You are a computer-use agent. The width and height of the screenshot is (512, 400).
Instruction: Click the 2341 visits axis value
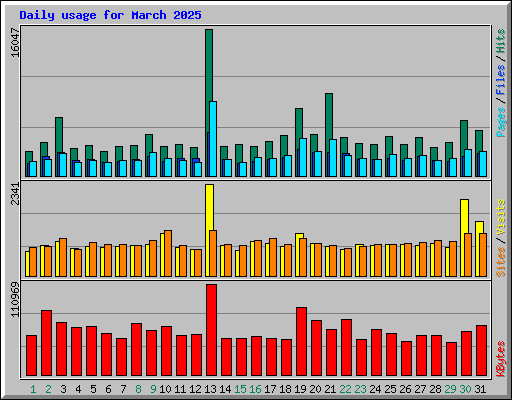(x=15, y=194)
